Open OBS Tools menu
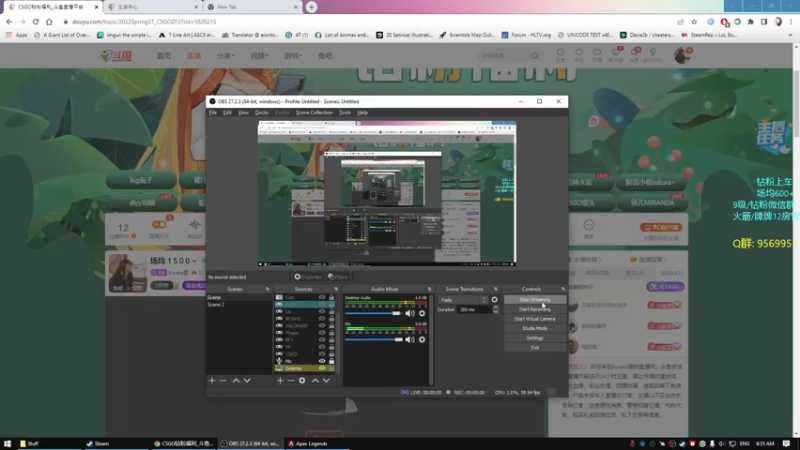This screenshot has width=800, height=450. 345,112
